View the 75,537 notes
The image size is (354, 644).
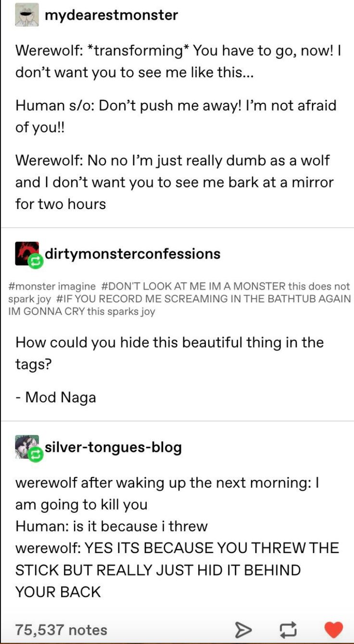click(x=61, y=630)
